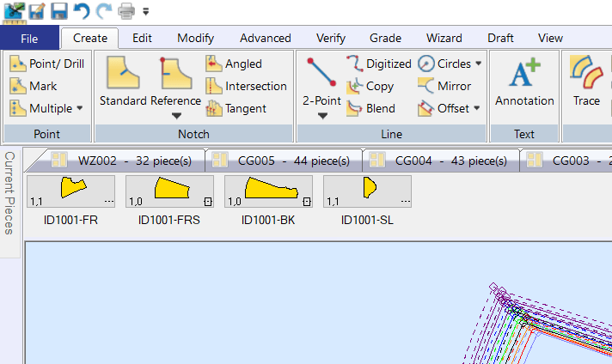Pick the Tangent notch tool

click(x=236, y=108)
